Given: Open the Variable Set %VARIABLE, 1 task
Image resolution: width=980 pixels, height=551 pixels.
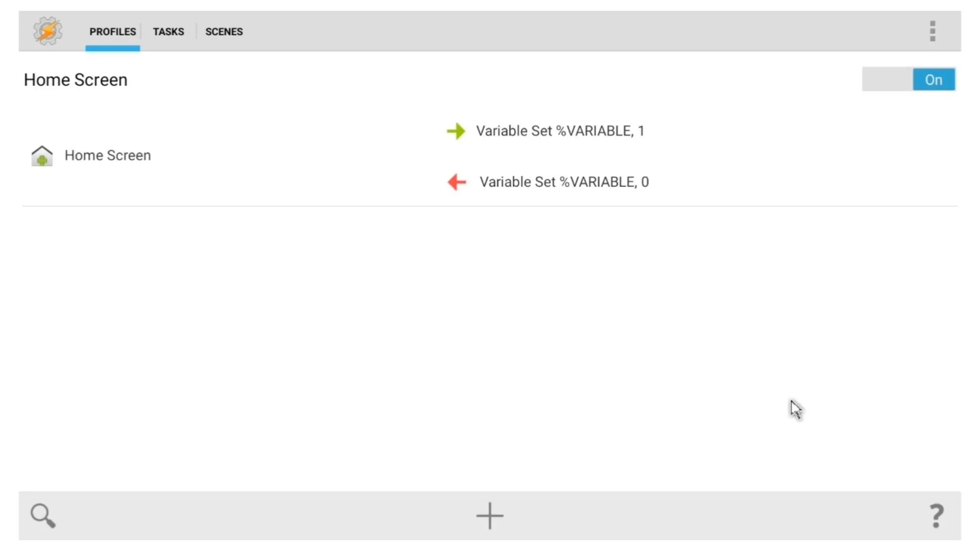Looking at the screenshot, I should (x=560, y=131).
